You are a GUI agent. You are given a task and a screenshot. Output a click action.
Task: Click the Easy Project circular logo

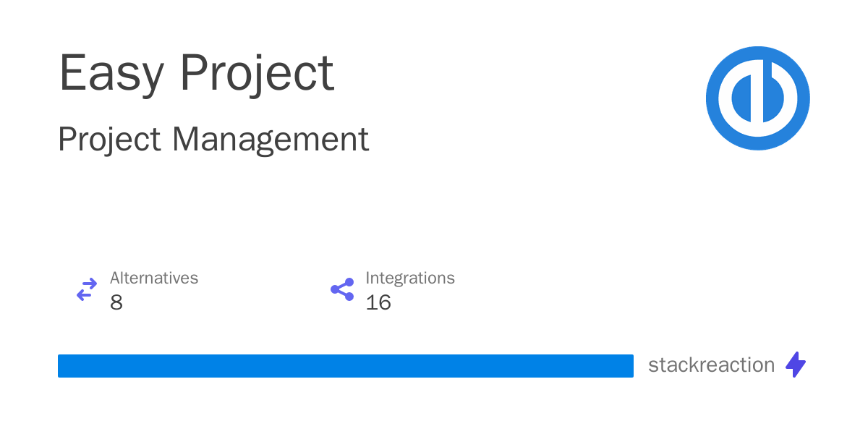pyautogui.click(x=758, y=98)
